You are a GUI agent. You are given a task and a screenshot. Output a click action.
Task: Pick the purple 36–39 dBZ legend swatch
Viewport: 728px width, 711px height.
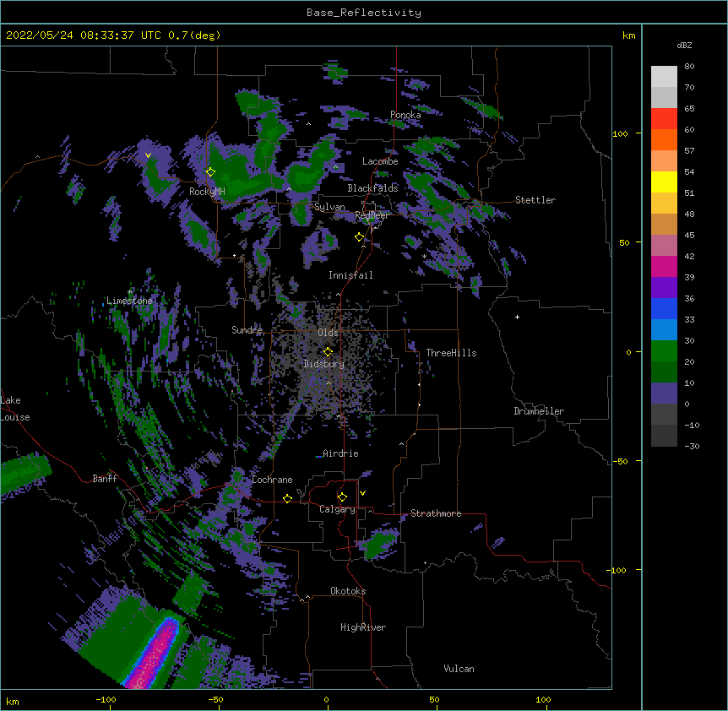tap(664, 288)
